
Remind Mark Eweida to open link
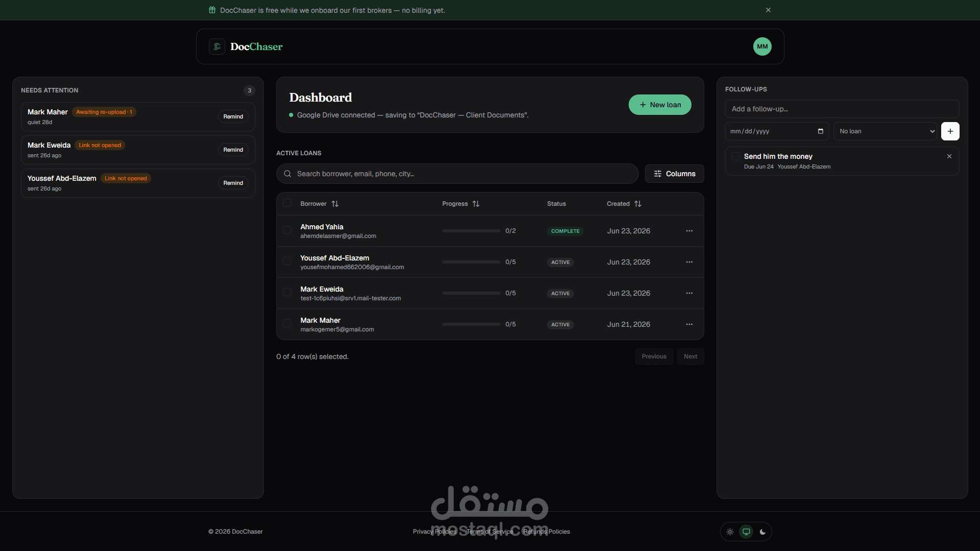tap(233, 150)
